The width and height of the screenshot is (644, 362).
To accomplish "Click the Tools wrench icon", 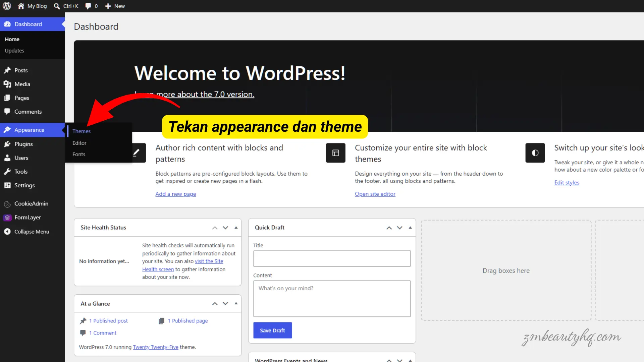I will point(7,172).
